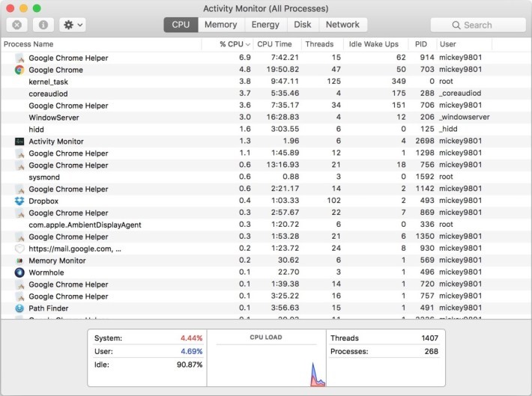The height and width of the screenshot is (396, 532).
Task: Click the Google Chrome app icon
Action: pos(19,70)
